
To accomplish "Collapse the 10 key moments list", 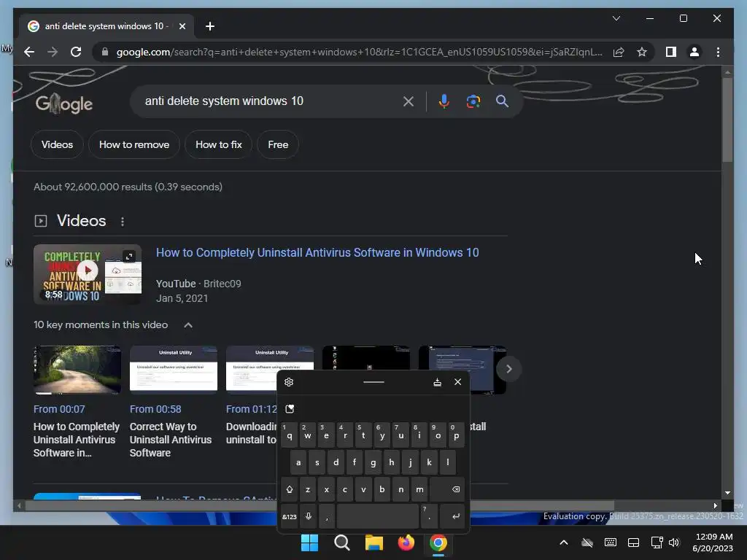I will [x=188, y=324].
